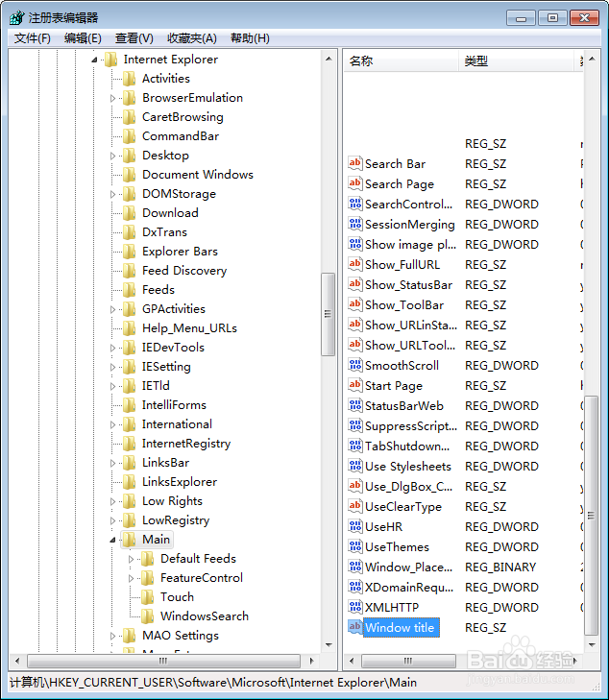Select the IntelliForms key

point(174,405)
